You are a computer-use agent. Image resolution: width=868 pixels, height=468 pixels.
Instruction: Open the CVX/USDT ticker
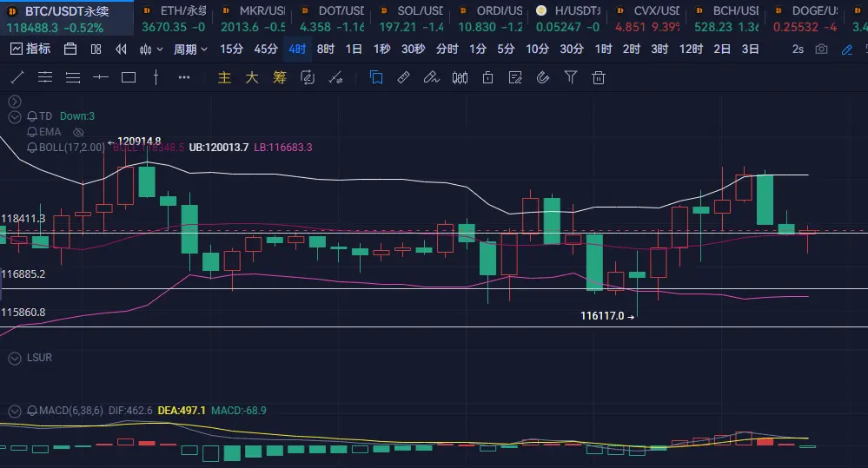click(x=647, y=19)
